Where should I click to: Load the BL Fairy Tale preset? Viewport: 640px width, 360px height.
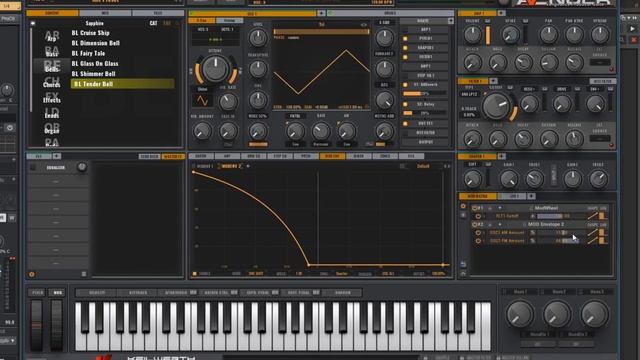pos(88,53)
